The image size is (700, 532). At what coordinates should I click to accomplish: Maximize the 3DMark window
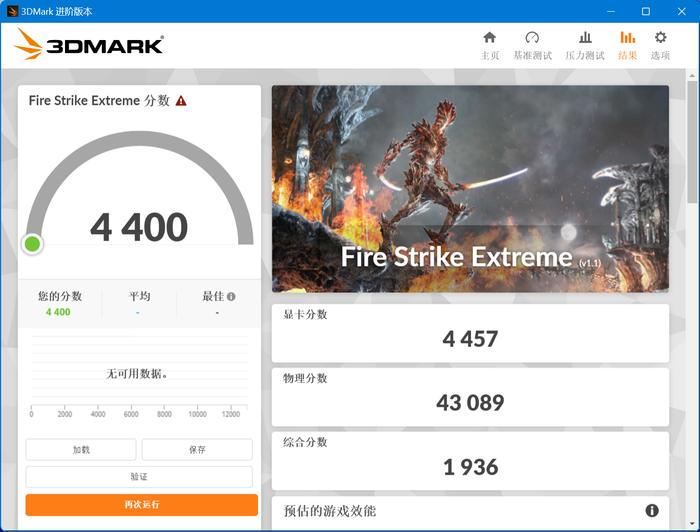646,11
